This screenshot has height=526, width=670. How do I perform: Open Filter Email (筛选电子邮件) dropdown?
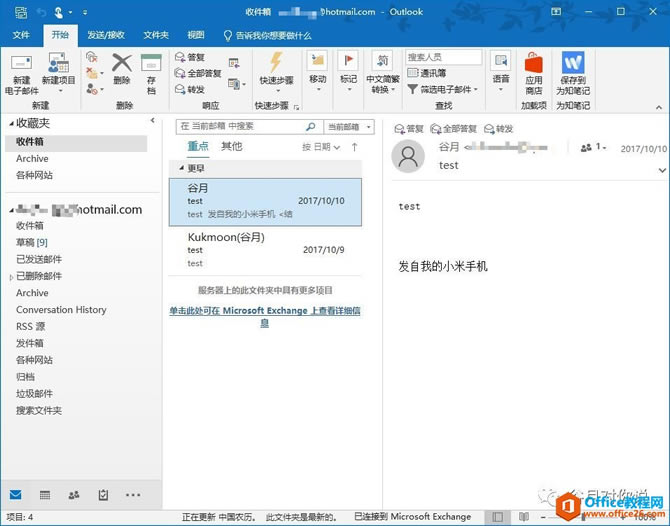[443, 89]
